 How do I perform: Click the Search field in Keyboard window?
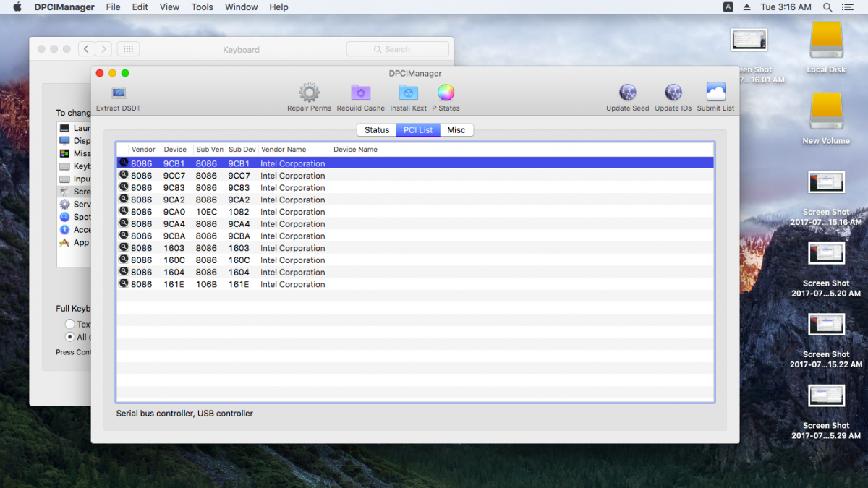(x=397, y=49)
